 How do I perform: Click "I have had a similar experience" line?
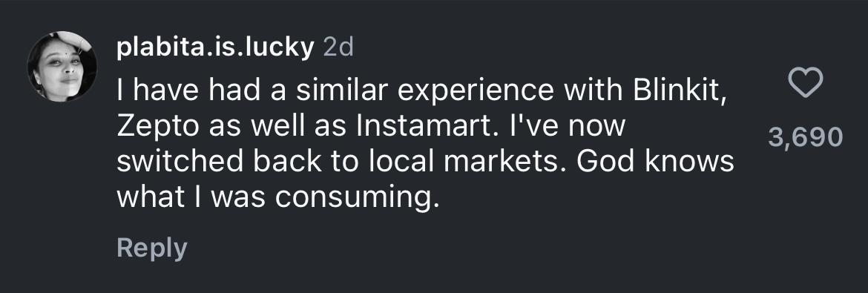(335, 90)
